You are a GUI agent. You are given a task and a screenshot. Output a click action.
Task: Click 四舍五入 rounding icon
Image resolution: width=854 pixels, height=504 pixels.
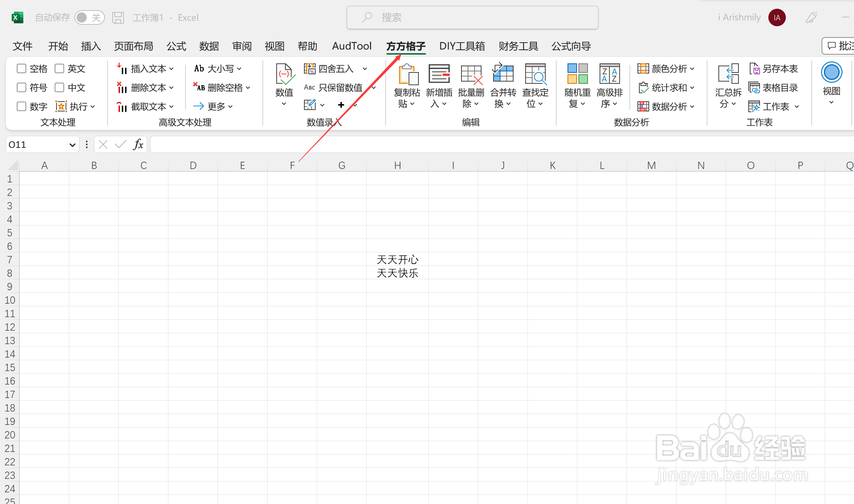point(309,68)
